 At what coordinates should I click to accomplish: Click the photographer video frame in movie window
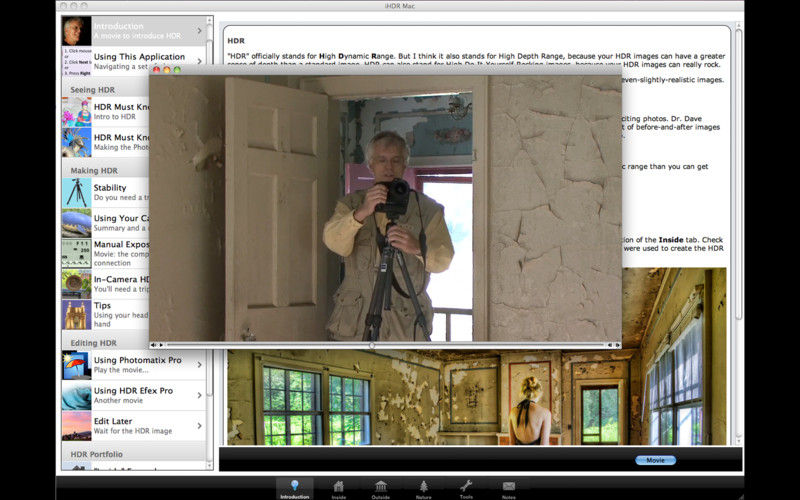click(385, 208)
